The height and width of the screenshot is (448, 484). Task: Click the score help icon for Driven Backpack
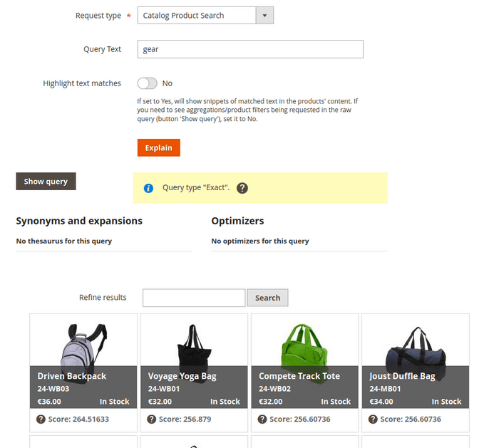[41, 420]
